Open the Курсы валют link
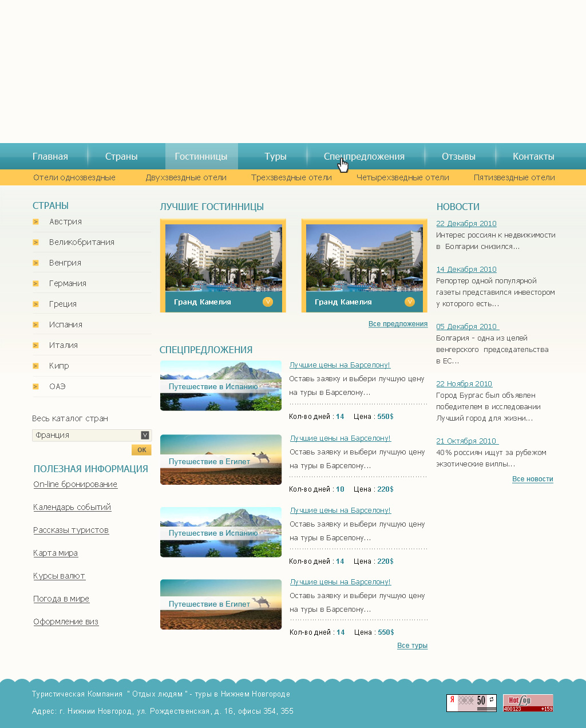Image resolution: width=586 pixels, height=728 pixels. 59,576
